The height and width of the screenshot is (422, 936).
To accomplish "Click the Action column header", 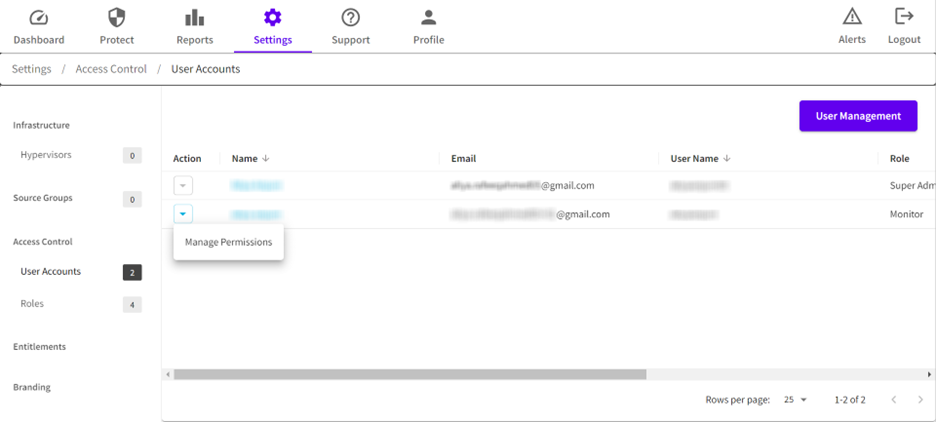I will pos(187,158).
